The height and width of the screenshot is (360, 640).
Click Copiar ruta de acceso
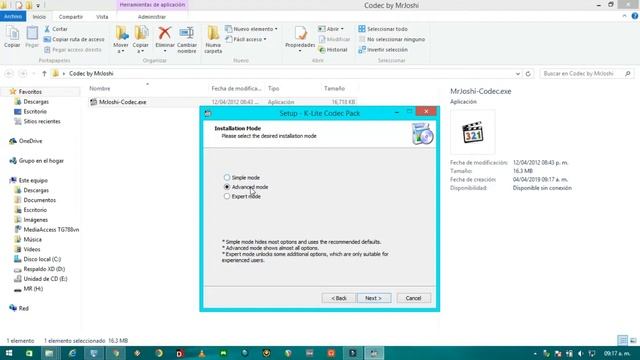[74, 39]
